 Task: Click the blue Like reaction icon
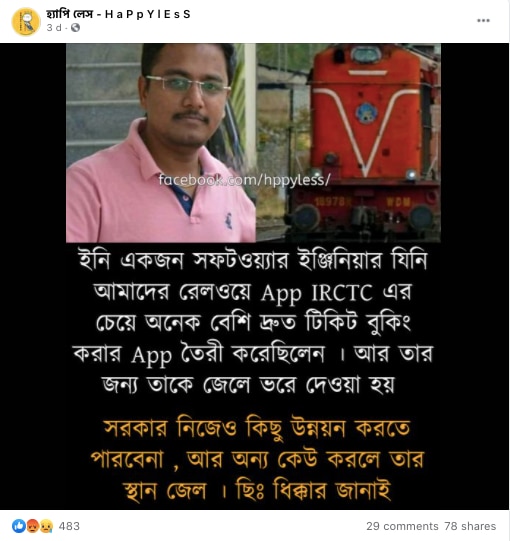[19, 526]
